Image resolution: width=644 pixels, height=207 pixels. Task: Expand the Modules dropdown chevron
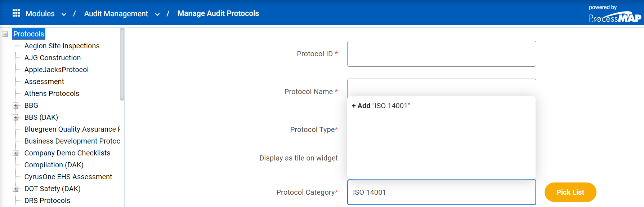coord(64,14)
